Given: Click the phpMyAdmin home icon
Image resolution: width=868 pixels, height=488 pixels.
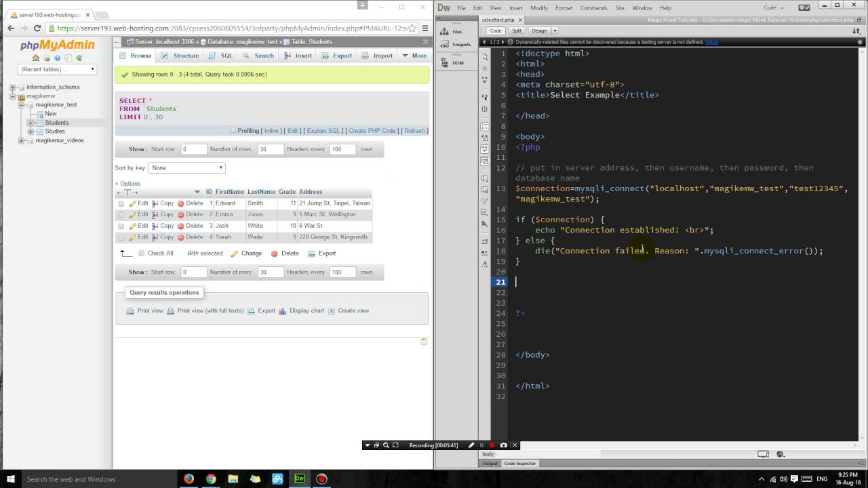Looking at the screenshot, I should [36, 58].
